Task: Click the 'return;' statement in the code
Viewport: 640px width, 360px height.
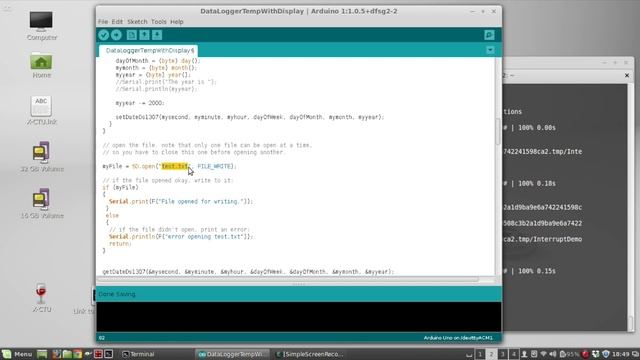Action: pyautogui.click(x=120, y=244)
